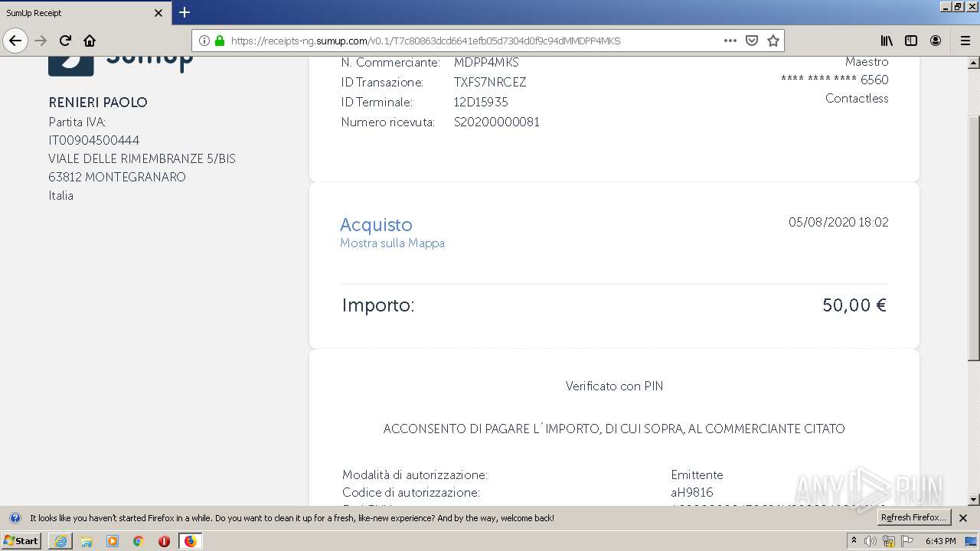The width and height of the screenshot is (980, 551).
Task: Click the Emittente value
Action: tap(697, 475)
